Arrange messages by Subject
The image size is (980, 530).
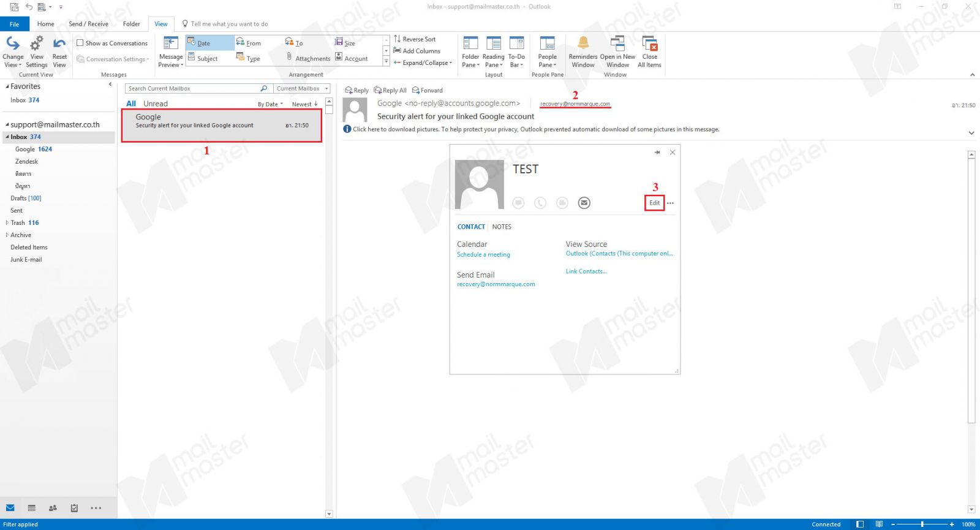click(203, 58)
